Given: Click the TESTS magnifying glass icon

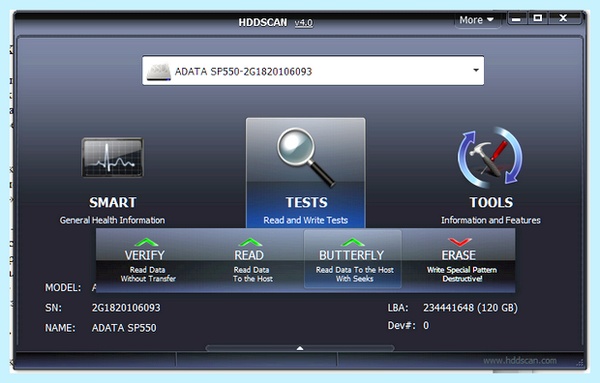Looking at the screenshot, I should 306,157.
